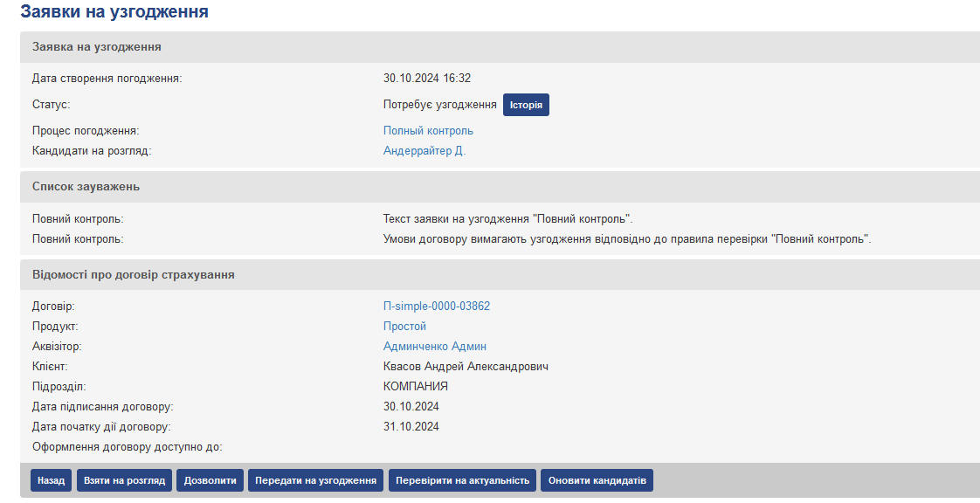
Task: Click the Передати на узгодження button
Action: [316, 480]
